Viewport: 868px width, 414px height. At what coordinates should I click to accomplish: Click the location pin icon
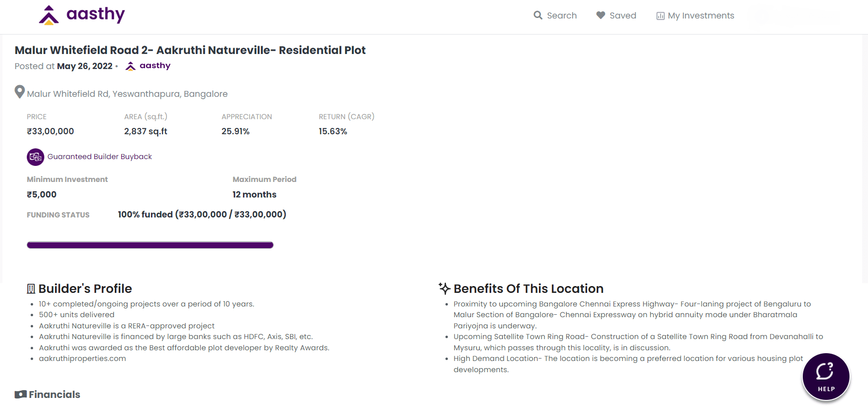[19, 92]
